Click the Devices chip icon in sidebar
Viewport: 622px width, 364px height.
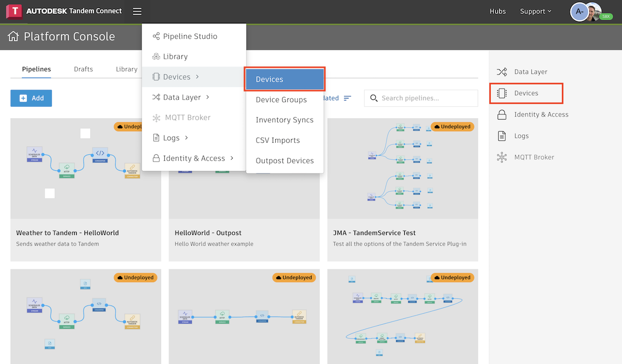click(x=502, y=93)
